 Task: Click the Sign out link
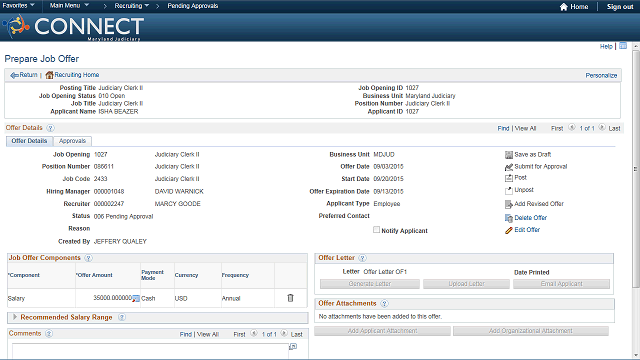click(x=620, y=7)
